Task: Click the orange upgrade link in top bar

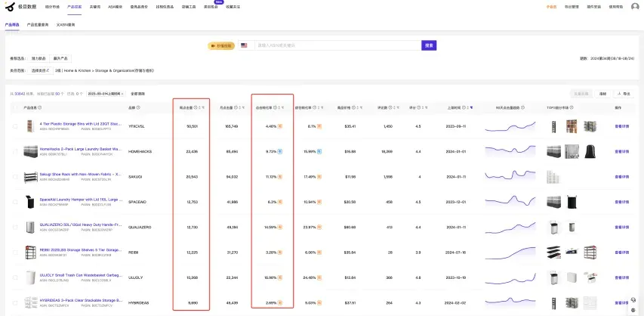Action: tap(551, 7)
